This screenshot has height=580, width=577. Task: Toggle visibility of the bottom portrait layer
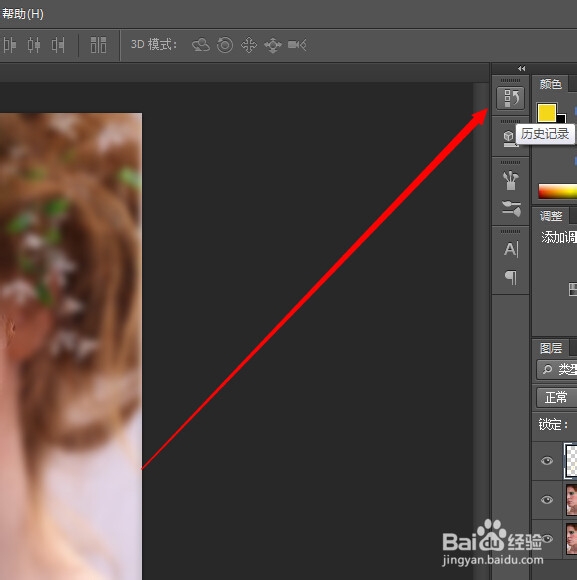click(547, 539)
